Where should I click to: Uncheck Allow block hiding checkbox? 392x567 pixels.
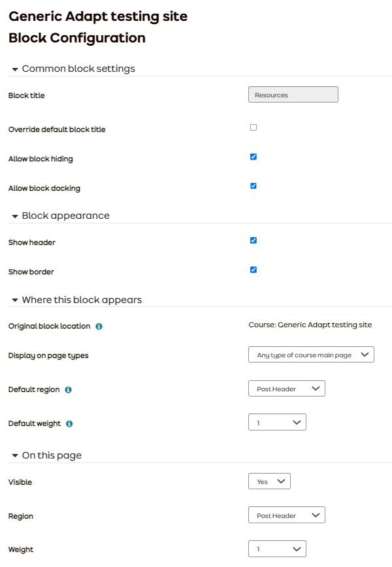(x=253, y=157)
